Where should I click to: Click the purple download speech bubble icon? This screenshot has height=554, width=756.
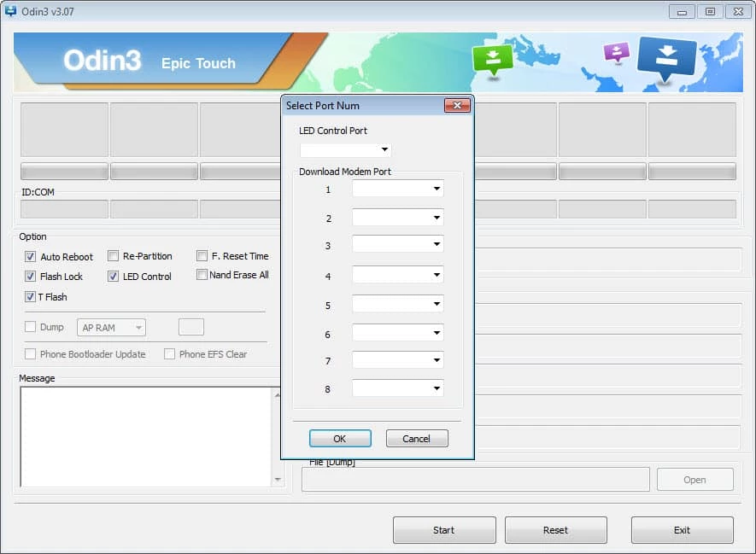[616, 51]
